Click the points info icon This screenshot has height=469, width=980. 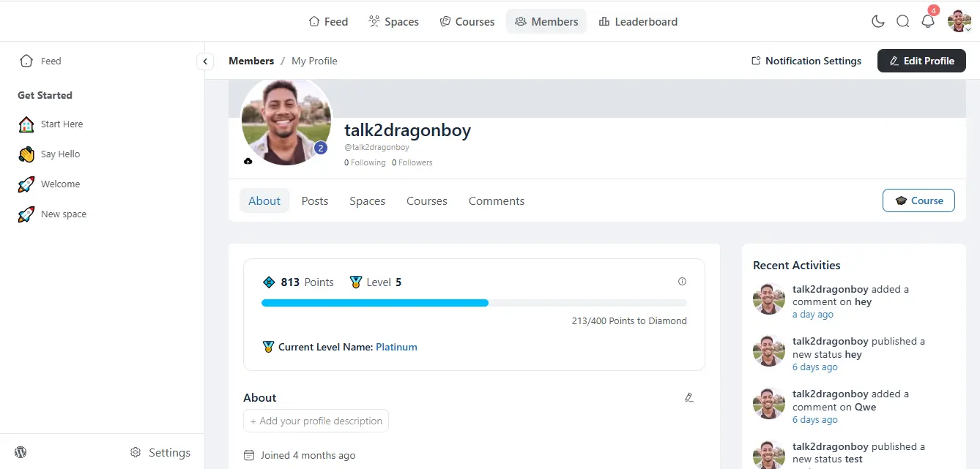click(683, 282)
